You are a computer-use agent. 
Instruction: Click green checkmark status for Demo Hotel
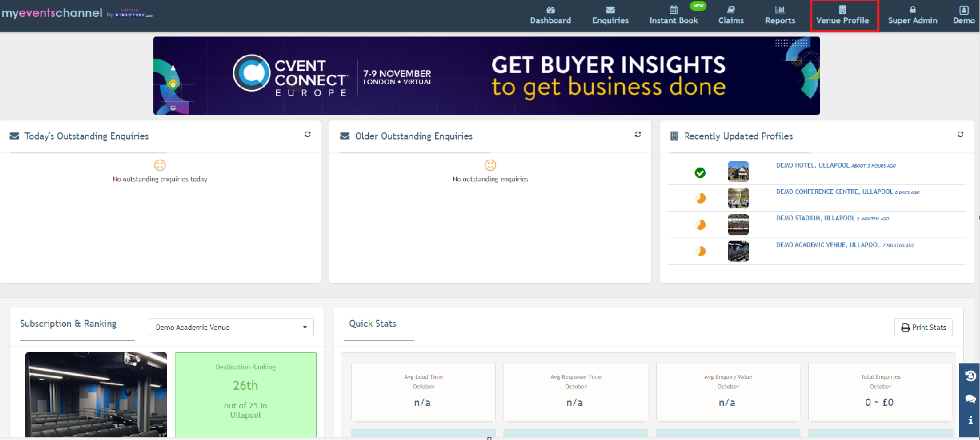coord(700,173)
